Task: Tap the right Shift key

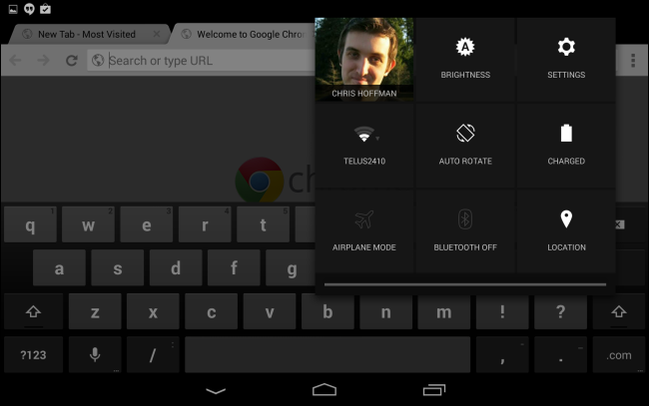Action: point(619,311)
